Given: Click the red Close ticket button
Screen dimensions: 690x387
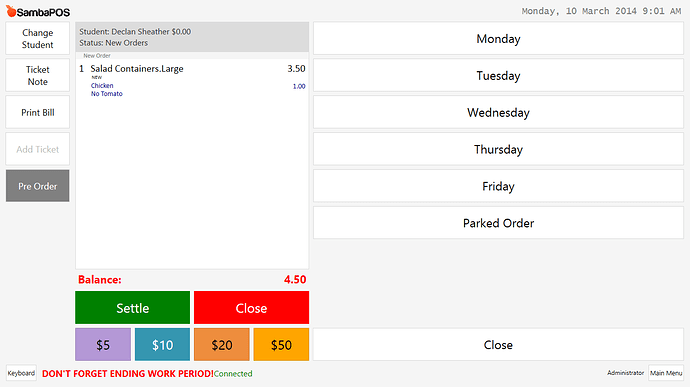Looking at the screenshot, I should tap(251, 307).
